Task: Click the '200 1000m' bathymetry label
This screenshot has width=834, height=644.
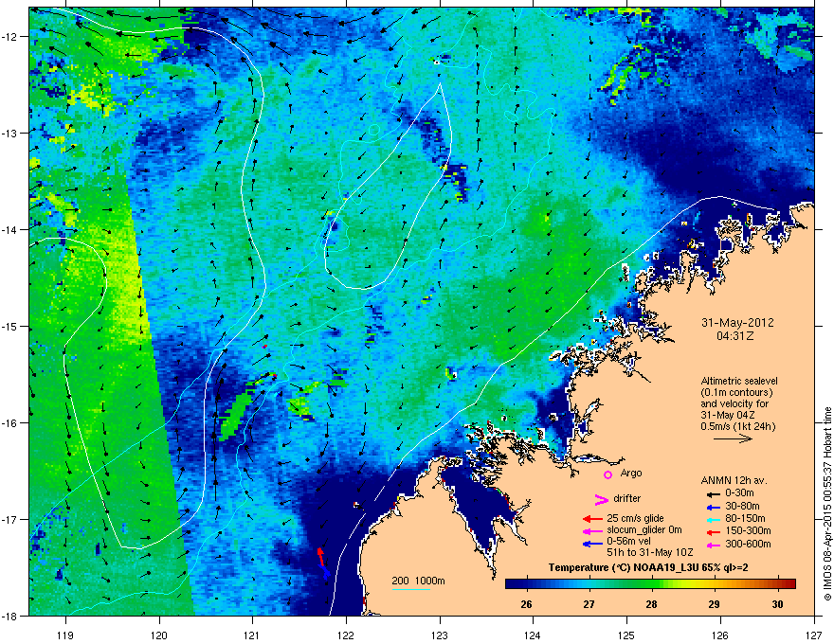Action: 418,581
